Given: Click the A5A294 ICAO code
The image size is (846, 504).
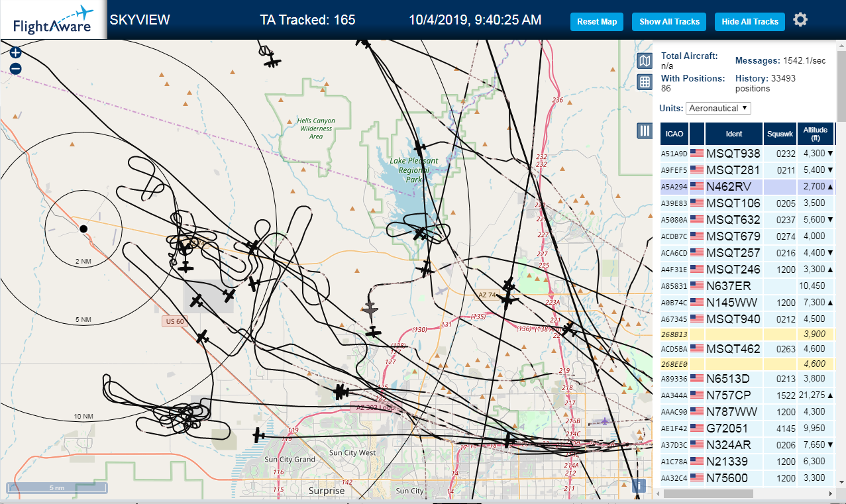Looking at the screenshot, I should coord(674,187).
